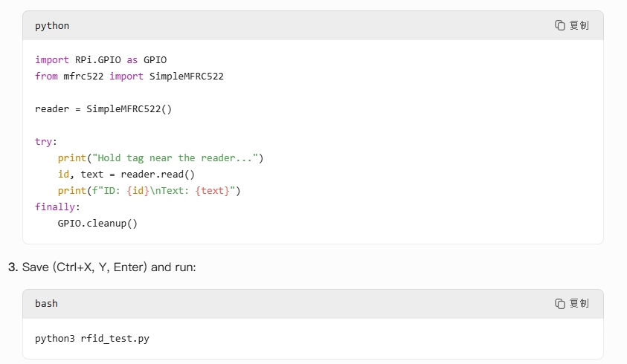Click the "try:" keyword in the code
This screenshot has width=627, height=364.
coord(45,141)
